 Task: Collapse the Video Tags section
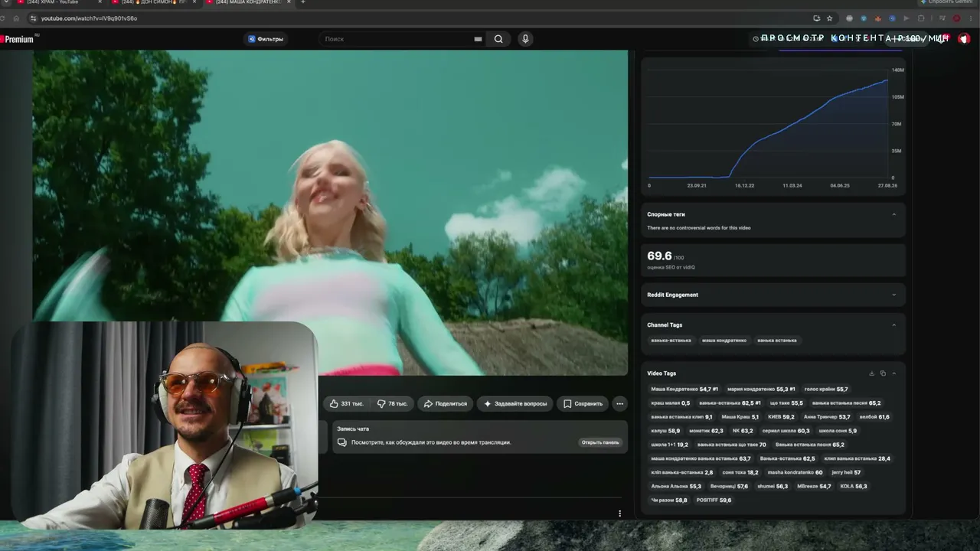pyautogui.click(x=893, y=373)
